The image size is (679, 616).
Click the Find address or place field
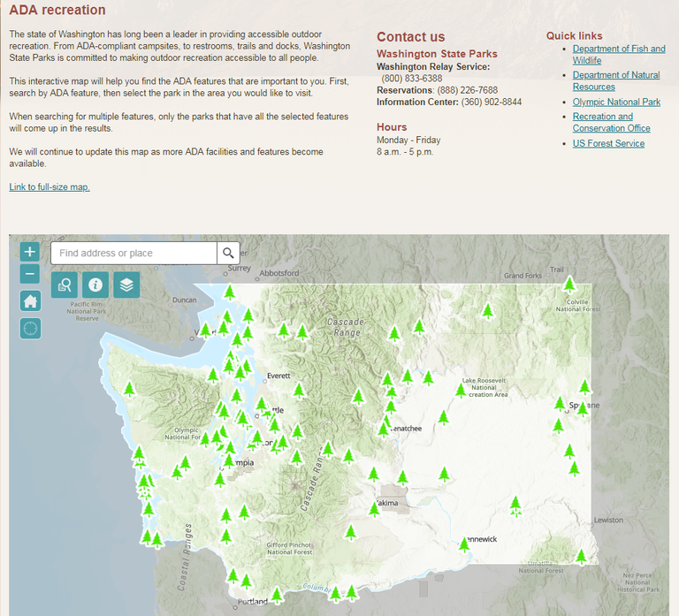(134, 254)
